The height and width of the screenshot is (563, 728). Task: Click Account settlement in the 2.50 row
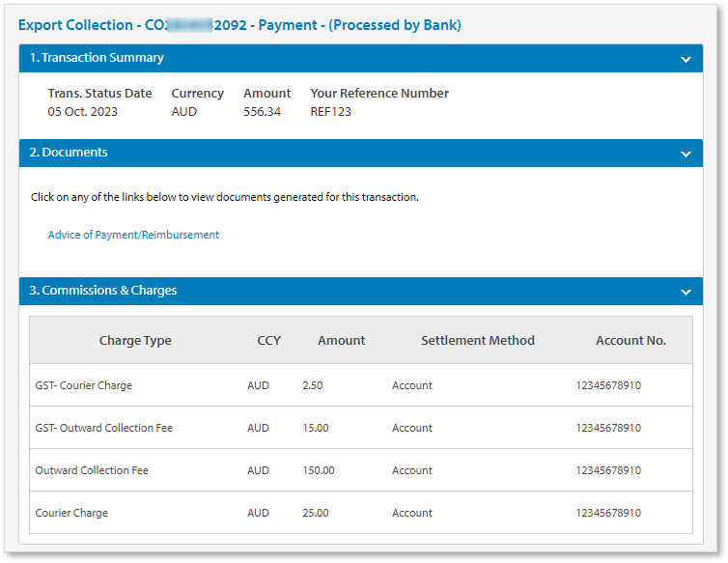[412, 385]
